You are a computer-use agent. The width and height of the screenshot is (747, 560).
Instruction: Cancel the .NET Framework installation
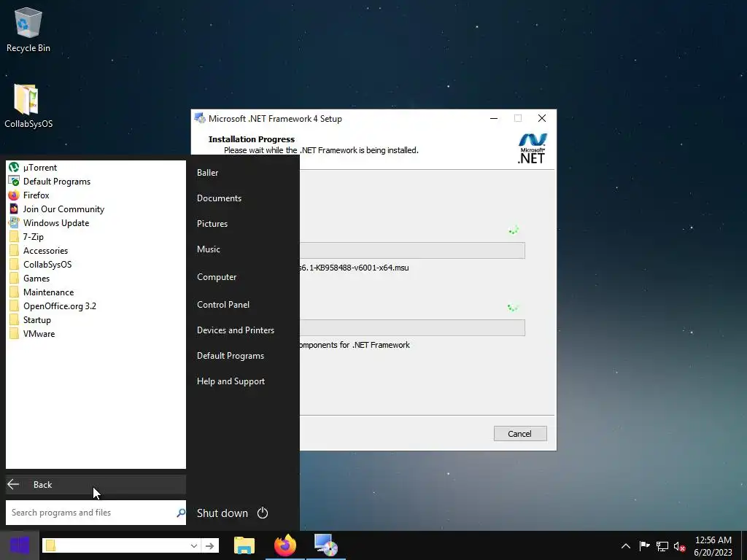pyautogui.click(x=519, y=434)
